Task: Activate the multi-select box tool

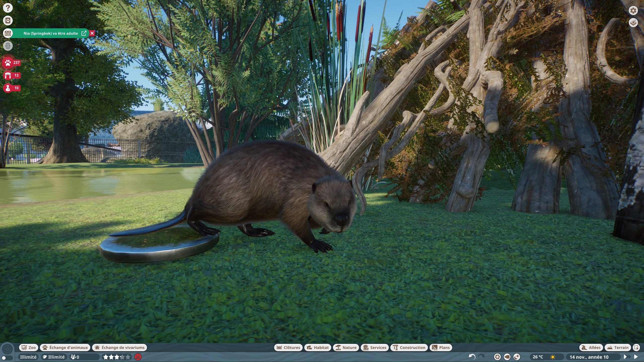Action: (x=636, y=347)
